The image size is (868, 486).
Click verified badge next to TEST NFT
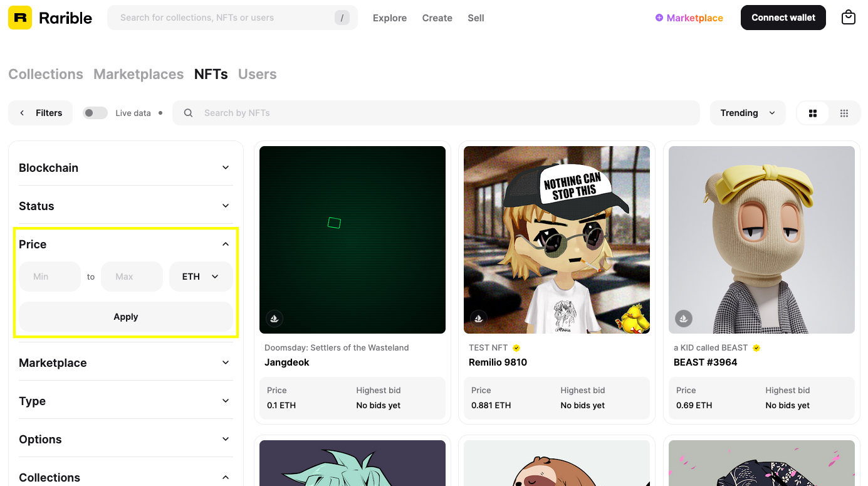tap(516, 348)
